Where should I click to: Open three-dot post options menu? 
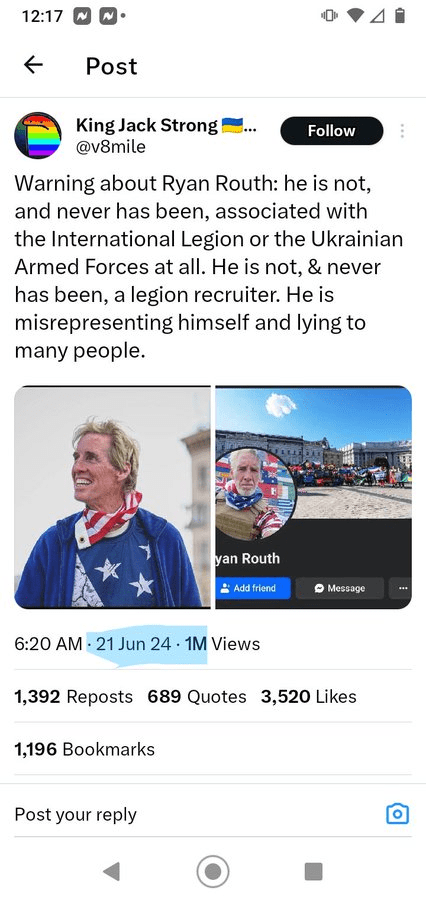pyautogui.click(x=402, y=131)
